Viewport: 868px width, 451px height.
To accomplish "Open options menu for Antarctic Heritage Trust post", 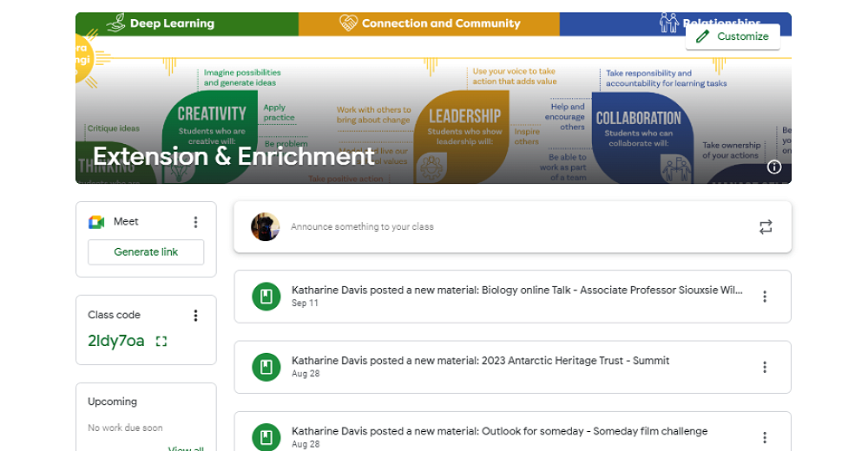I will tap(765, 368).
